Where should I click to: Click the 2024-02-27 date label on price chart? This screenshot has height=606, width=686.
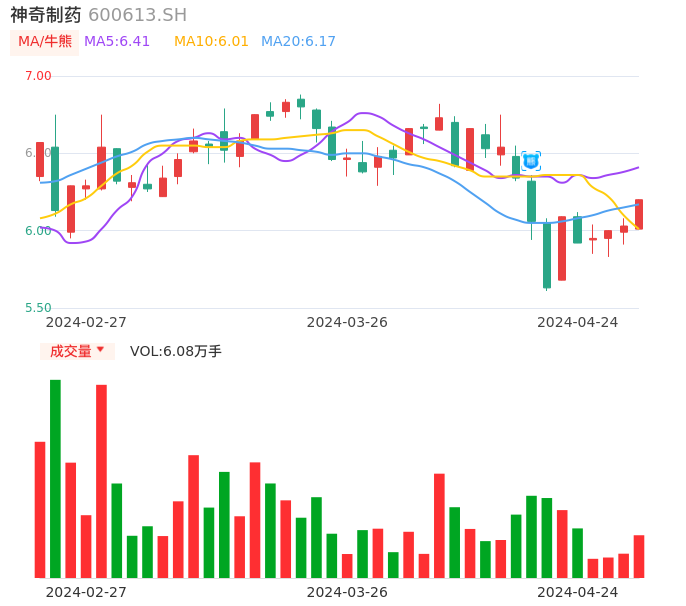86,322
